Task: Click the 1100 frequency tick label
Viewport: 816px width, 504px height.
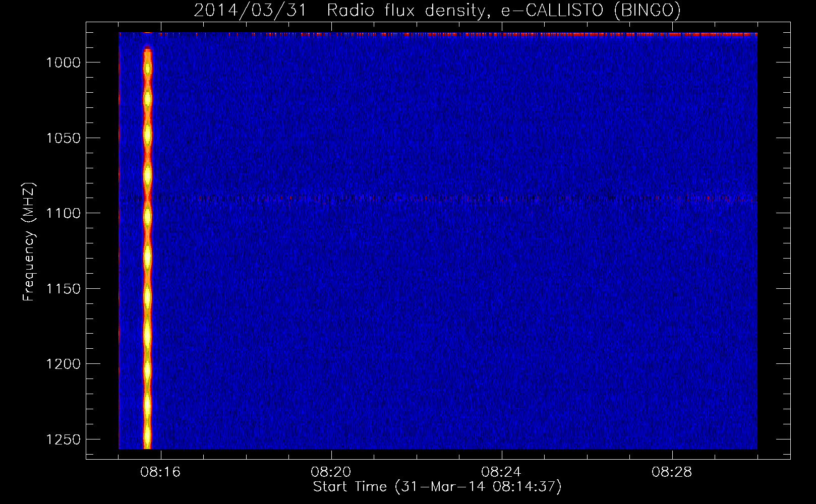Action: (63, 213)
